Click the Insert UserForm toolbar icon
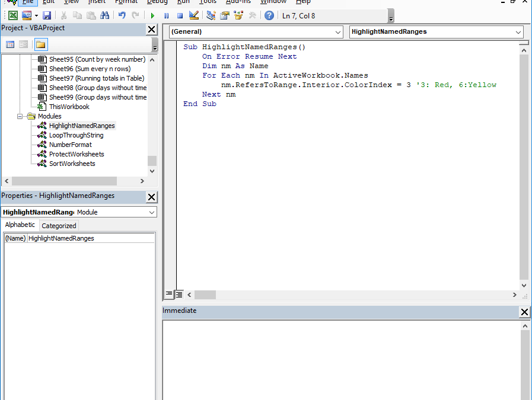The height and width of the screenshot is (400, 532). [x=27, y=15]
